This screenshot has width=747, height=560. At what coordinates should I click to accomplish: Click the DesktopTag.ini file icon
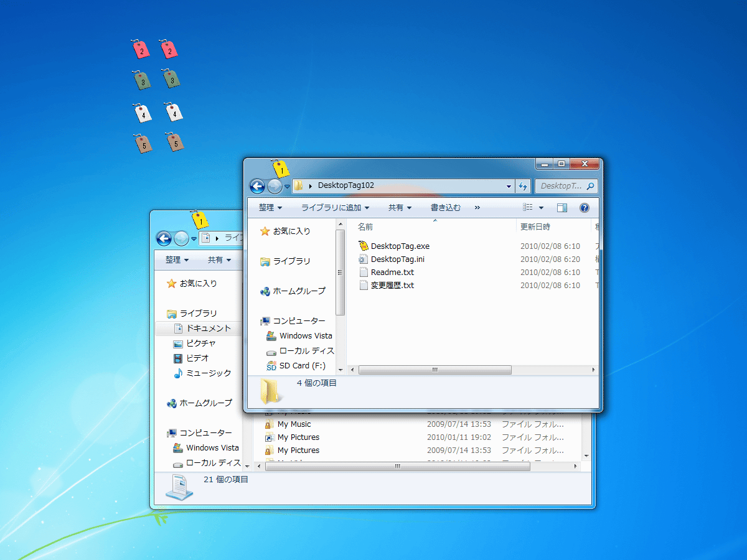click(x=364, y=259)
